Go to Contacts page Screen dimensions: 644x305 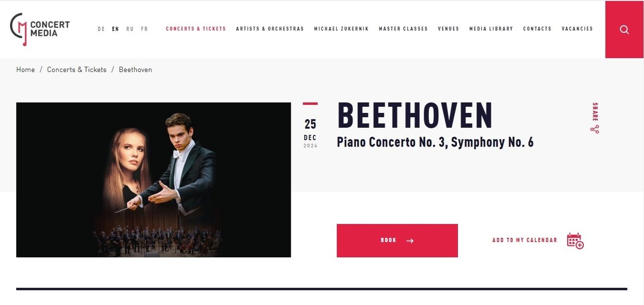click(x=537, y=29)
